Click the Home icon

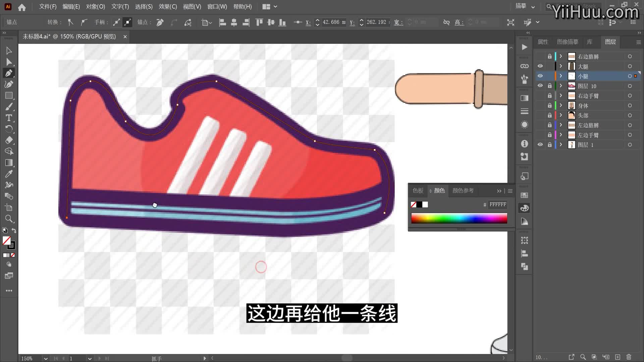(22, 7)
